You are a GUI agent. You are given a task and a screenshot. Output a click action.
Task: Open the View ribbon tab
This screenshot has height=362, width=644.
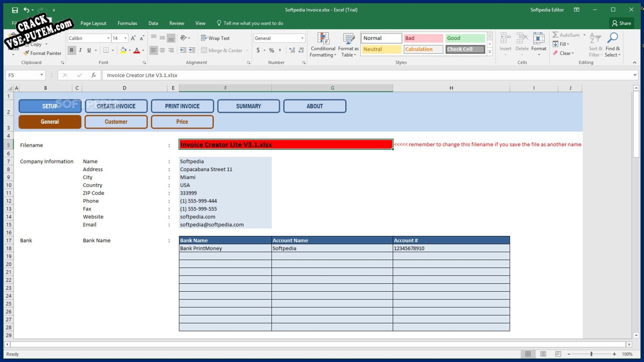[x=201, y=23]
